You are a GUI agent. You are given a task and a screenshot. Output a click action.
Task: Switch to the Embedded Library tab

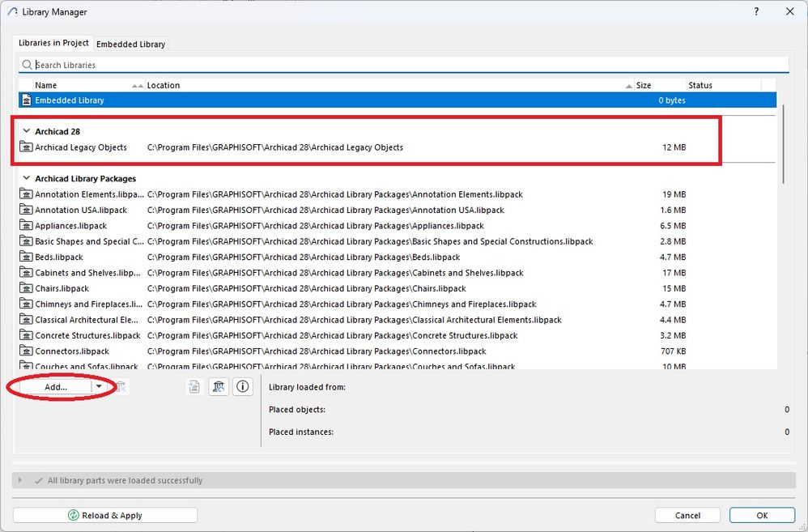tap(131, 45)
